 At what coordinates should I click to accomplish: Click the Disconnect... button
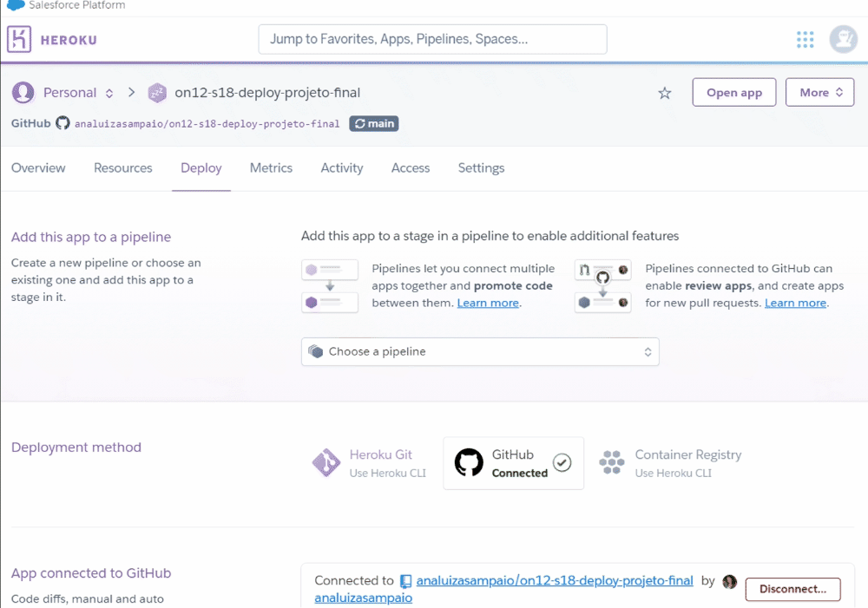coord(792,589)
